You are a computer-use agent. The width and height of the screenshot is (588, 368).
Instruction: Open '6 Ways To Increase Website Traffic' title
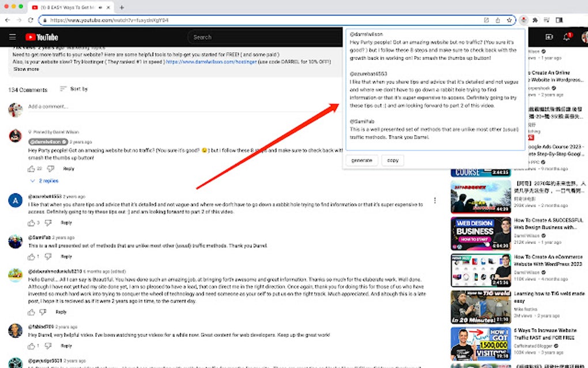coord(545,334)
